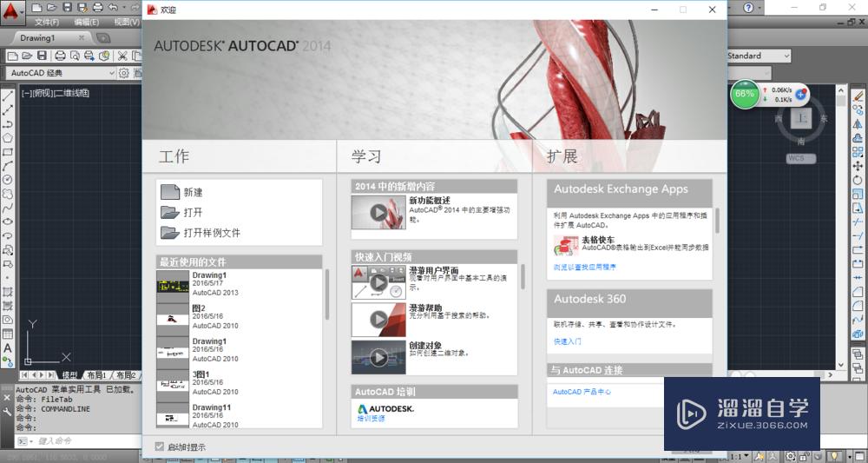Play the 创建对象 video
The image size is (868, 463).
pos(378,357)
